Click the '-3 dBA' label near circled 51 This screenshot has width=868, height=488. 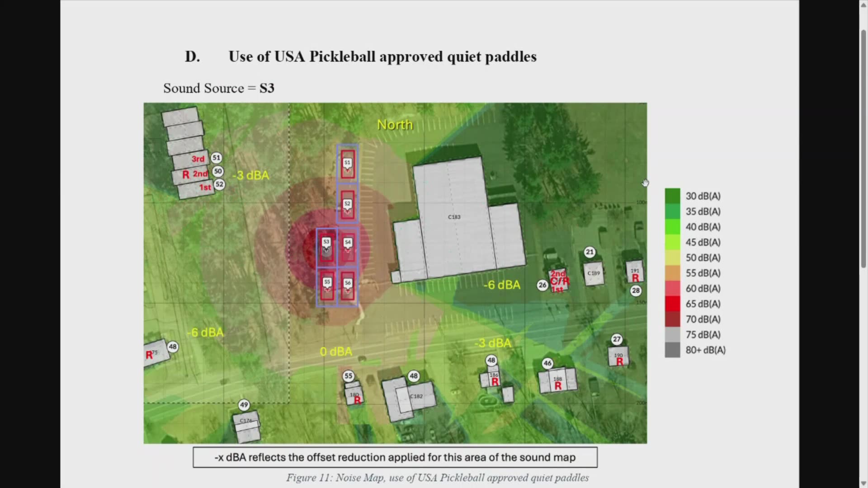pyautogui.click(x=250, y=175)
